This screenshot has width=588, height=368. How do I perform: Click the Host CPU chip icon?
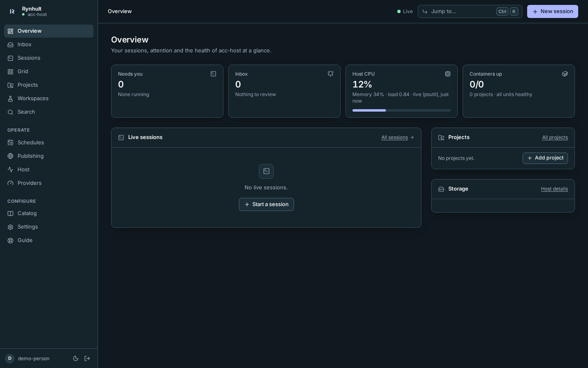[448, 74]
